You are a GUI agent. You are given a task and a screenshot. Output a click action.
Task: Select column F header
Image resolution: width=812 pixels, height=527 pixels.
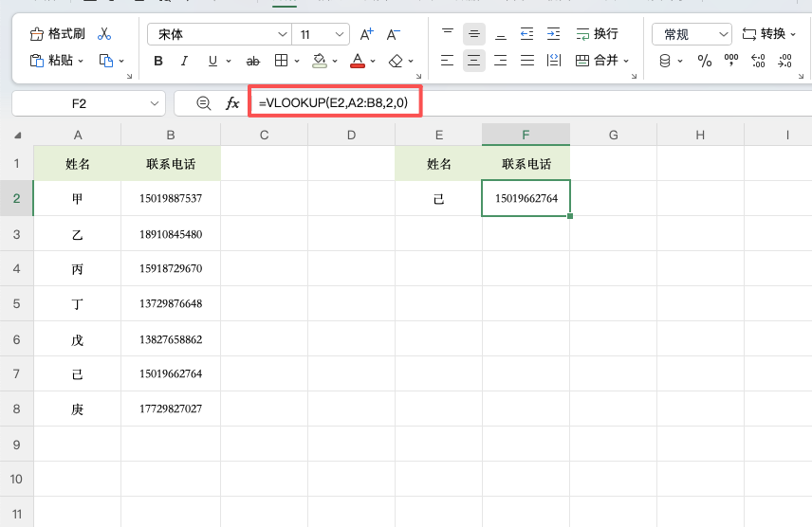click(x=526, y=136)
